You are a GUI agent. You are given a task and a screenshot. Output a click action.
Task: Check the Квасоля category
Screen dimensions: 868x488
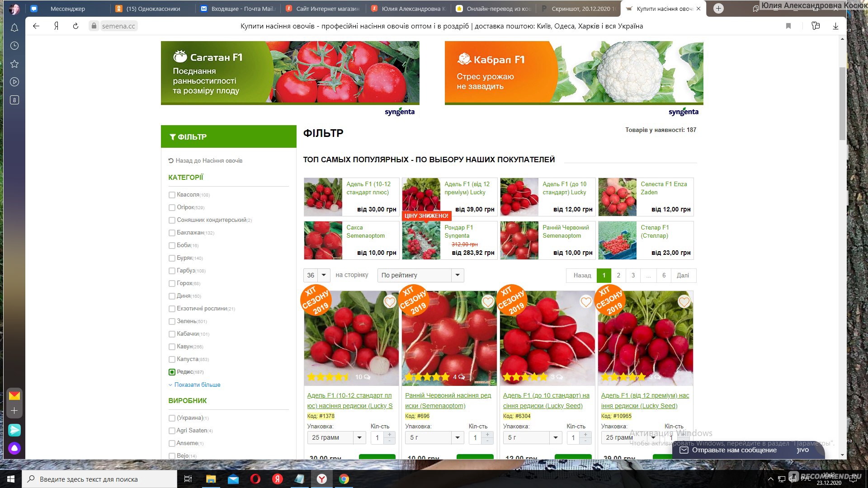click(x=172, y=195)
